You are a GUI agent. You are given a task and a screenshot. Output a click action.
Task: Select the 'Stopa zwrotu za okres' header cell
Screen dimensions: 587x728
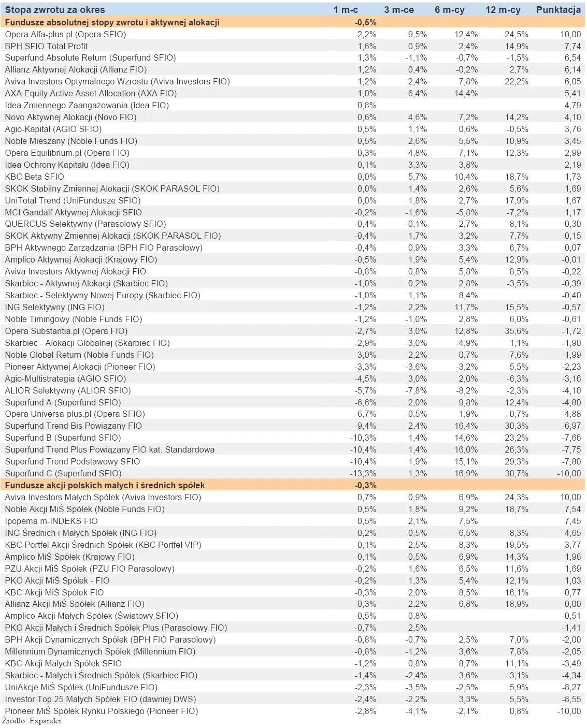(x=55, y=10)
